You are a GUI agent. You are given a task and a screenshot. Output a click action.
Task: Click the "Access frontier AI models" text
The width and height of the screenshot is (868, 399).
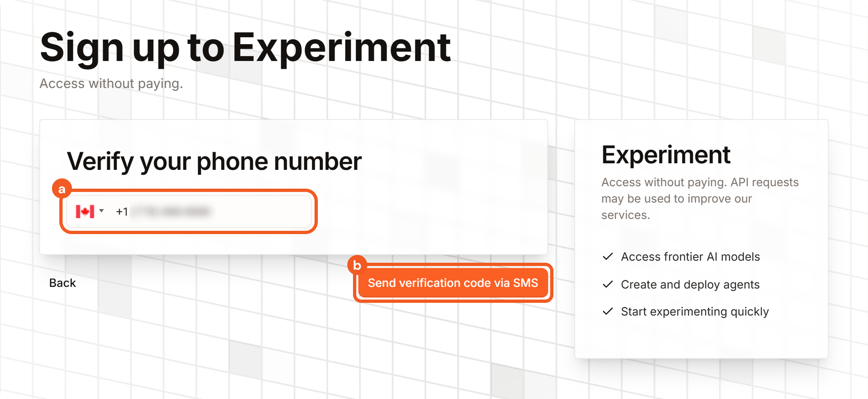pos(690,257)
